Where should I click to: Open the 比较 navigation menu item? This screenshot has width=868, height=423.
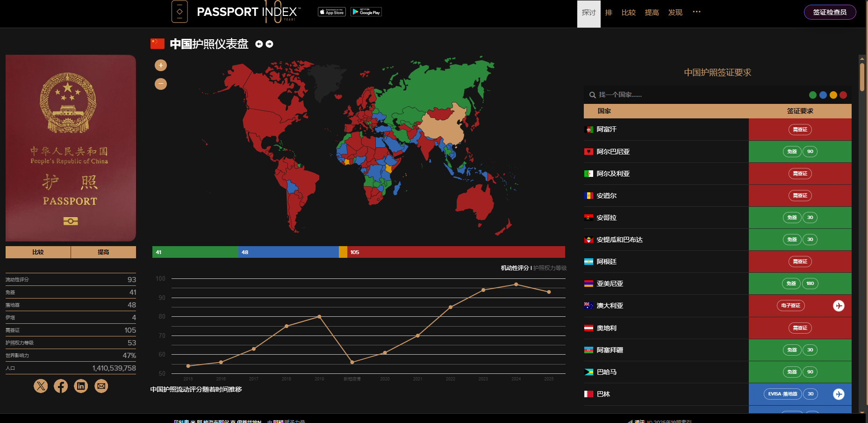[628, 13]
